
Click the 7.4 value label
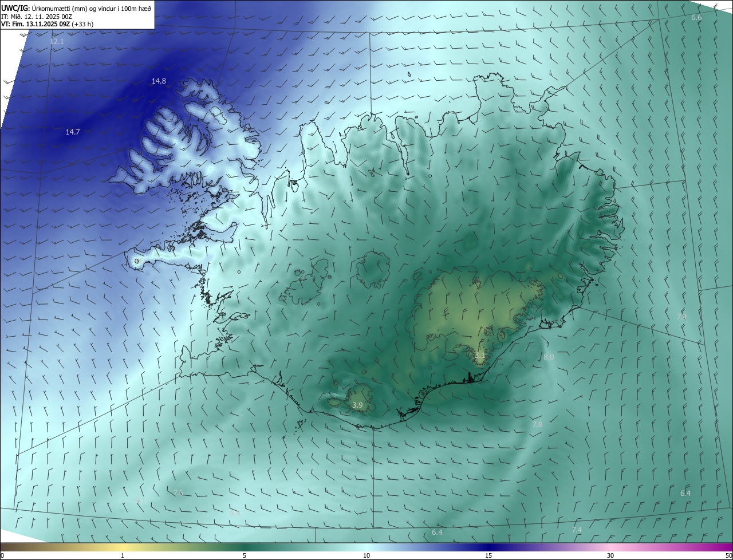tap(577, 530)
